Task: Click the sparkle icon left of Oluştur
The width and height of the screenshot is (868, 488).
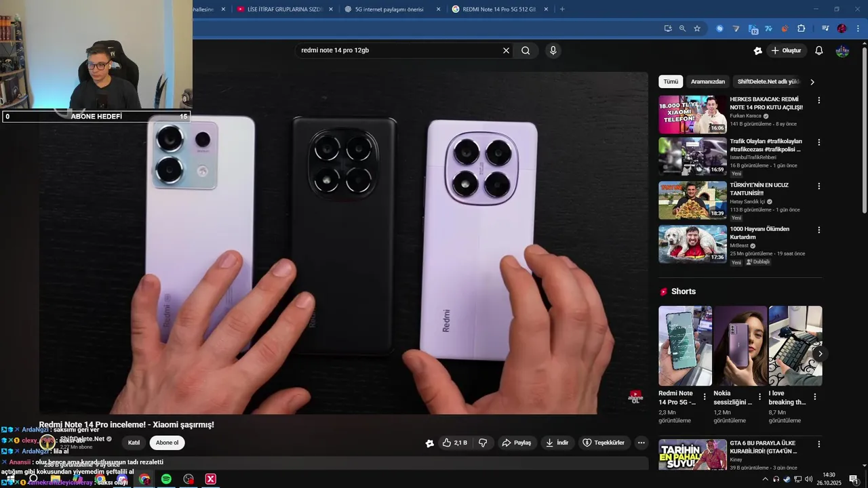Action: point(758,51)
